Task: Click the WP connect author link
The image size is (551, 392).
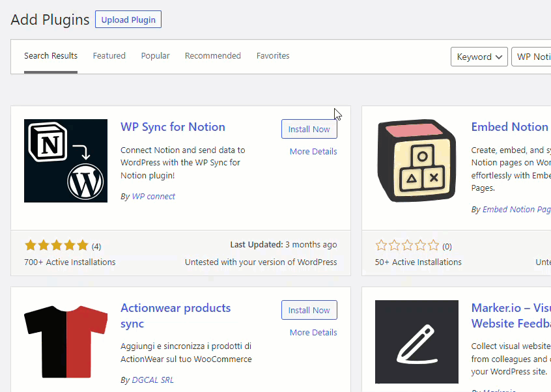Action: pyautogui.click(x=153, y=196)
